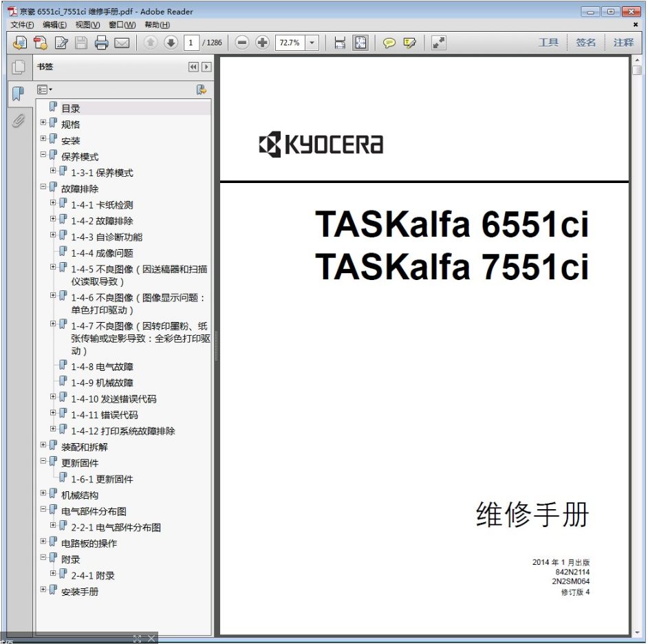Click the zoom out minus button
Screen dimensions: 648x644
(242, 42)
